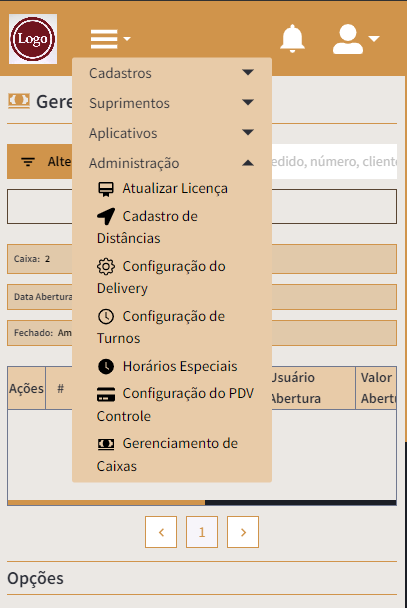Select Cadastro de Distâncias arrow icon
This screenshot has width=407, height=608.
[106, 216]
